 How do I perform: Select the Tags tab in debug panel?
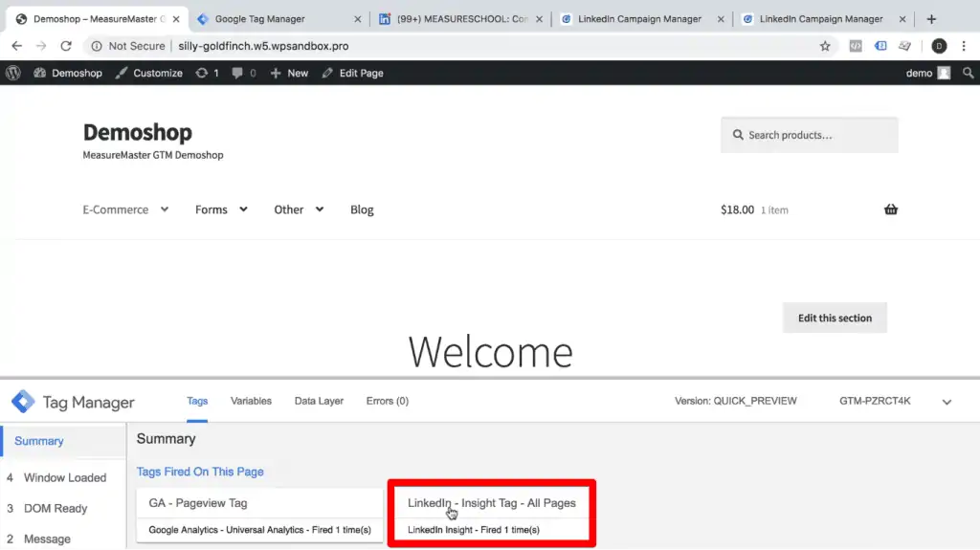point(197,401)
